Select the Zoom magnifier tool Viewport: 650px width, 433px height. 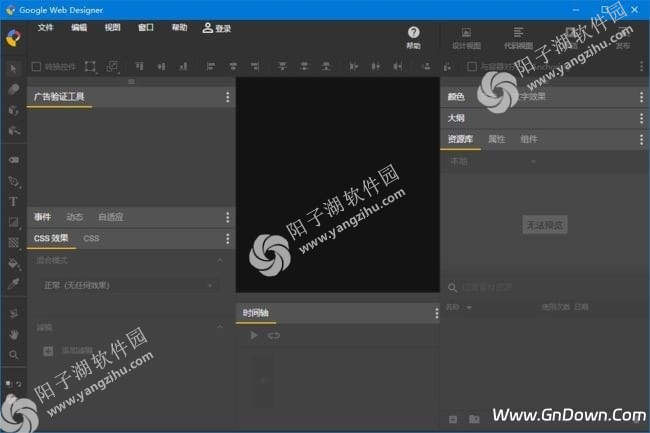[13, 355]
